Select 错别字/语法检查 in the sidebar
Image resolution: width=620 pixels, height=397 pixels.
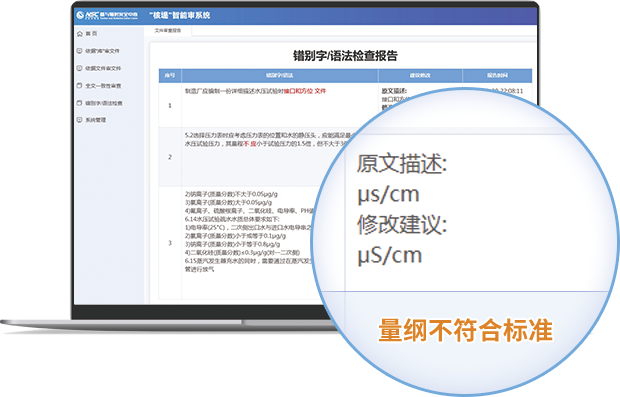pos(104,103)
